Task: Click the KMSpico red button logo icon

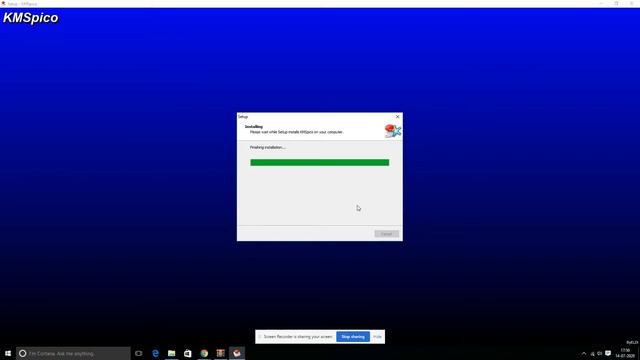Action: 393,131
